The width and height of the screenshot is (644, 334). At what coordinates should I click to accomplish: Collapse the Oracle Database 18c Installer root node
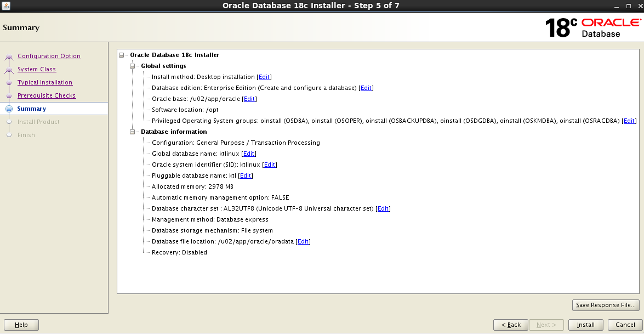click(122, 55)
